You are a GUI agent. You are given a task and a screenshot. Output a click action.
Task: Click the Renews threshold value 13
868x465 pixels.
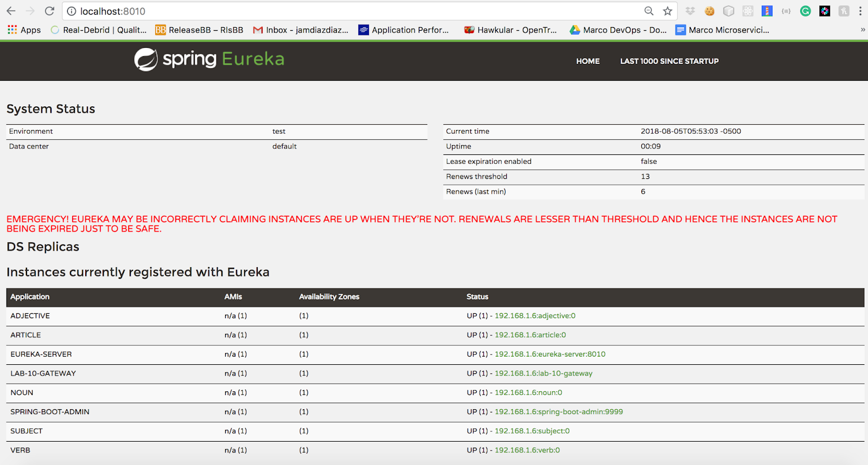click(x=645, y=177)
